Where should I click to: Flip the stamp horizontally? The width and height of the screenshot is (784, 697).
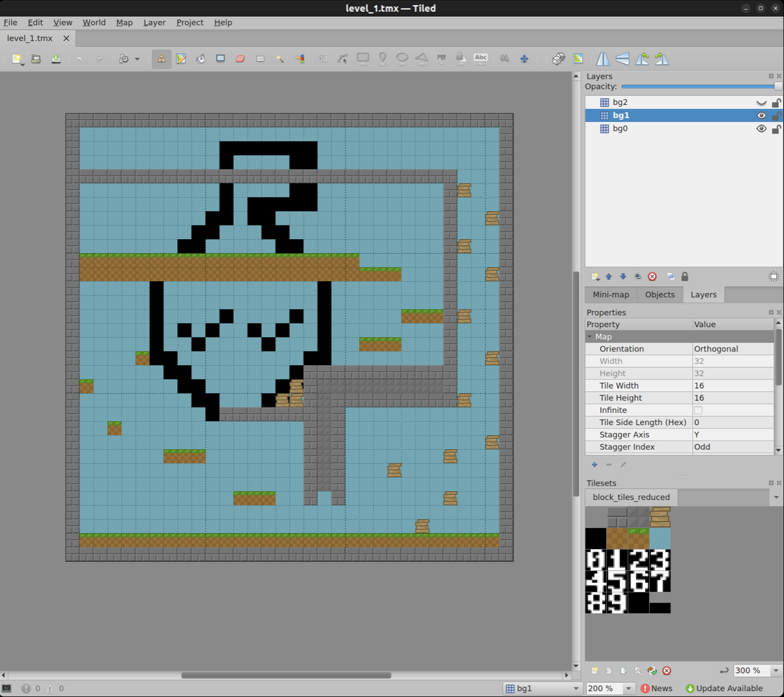click(603, 59)
